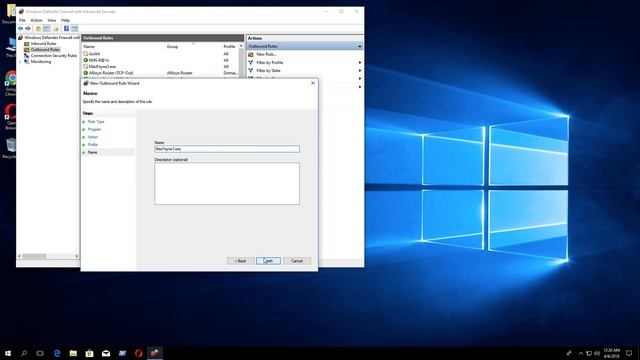Open Mail app from taskbar

click(x=106, y=353)
